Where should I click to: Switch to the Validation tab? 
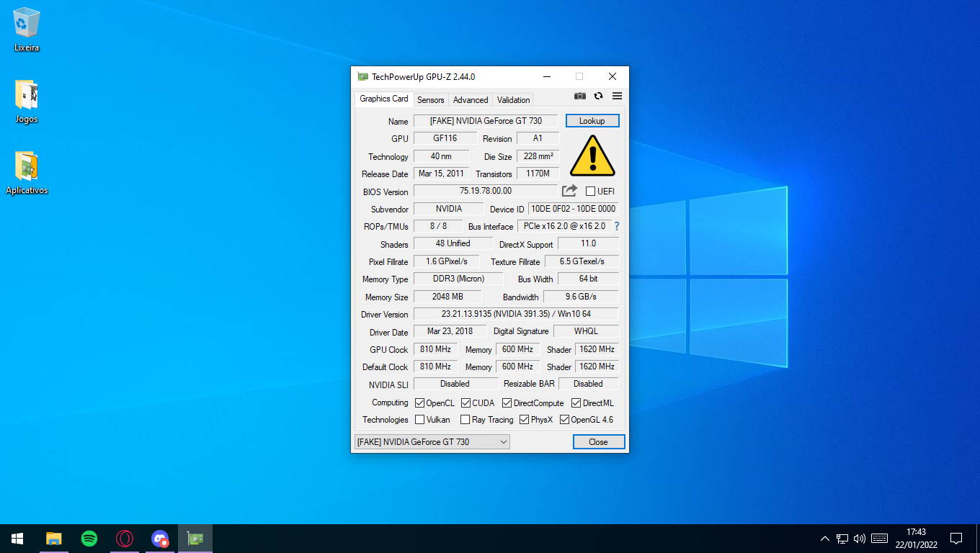pyautogui.click(x=513, y=100)
